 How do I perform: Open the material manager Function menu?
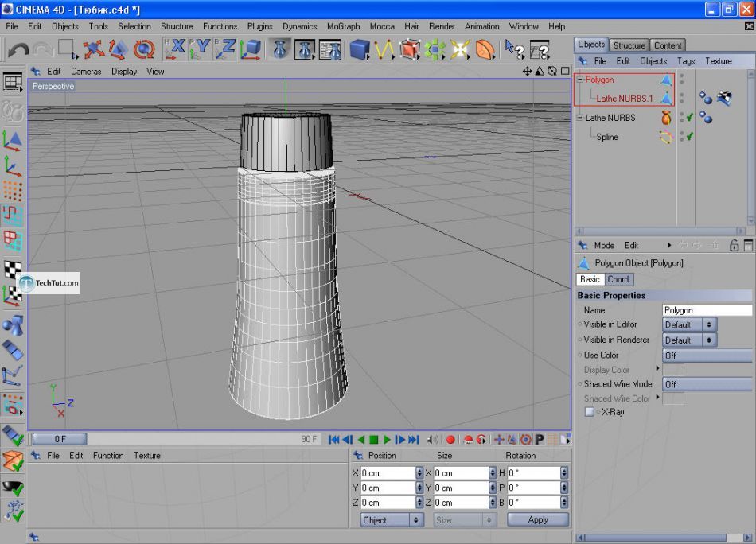108,456
